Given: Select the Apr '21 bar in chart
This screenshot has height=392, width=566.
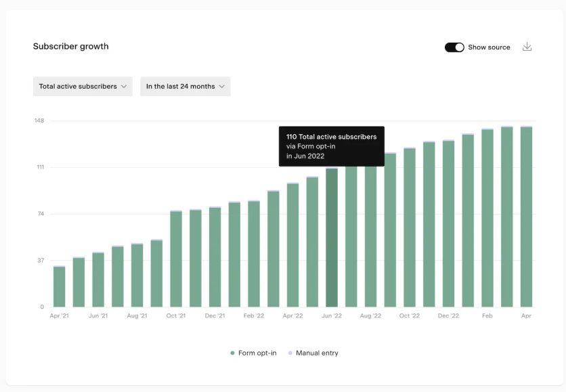Looking at the screenshot, I should [x=59, y=286].
